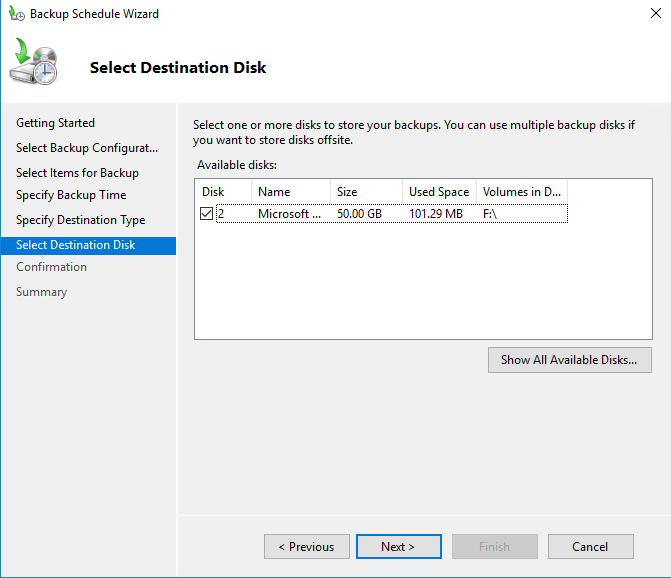This screenshot has height=578, width=671.
Task: Click the Summary step in sidebar
Action: coord(42,292)
